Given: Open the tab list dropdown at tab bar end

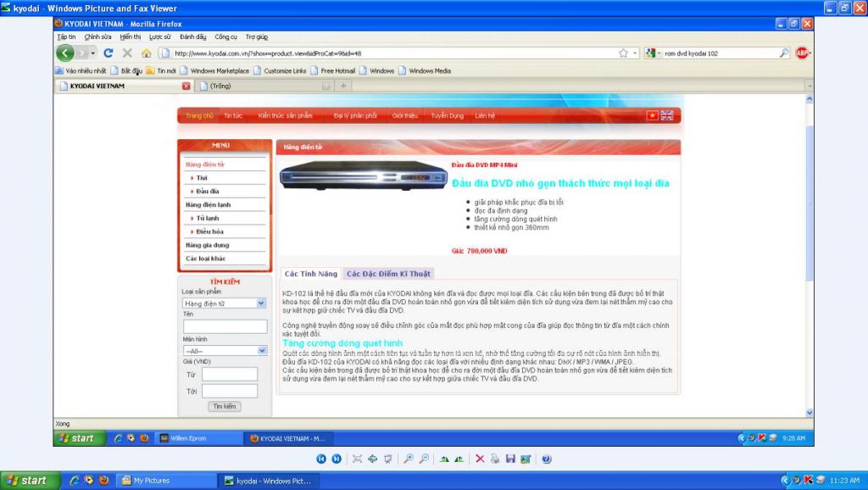Looking at the screenshot, I should [x=810, y=86].
